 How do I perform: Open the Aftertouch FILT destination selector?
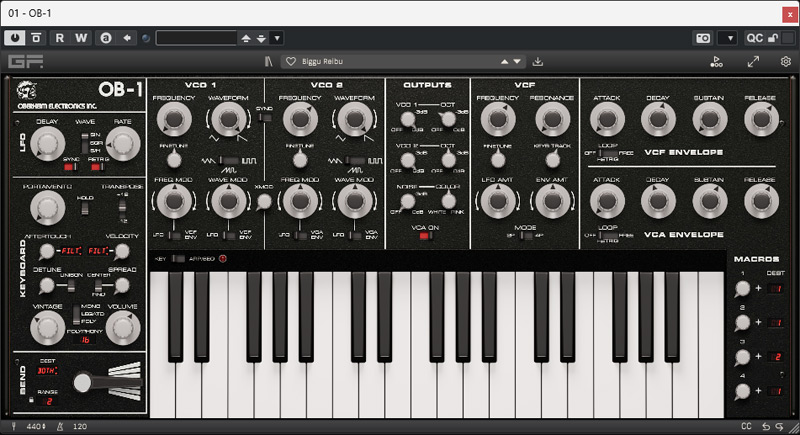[70, 252]
